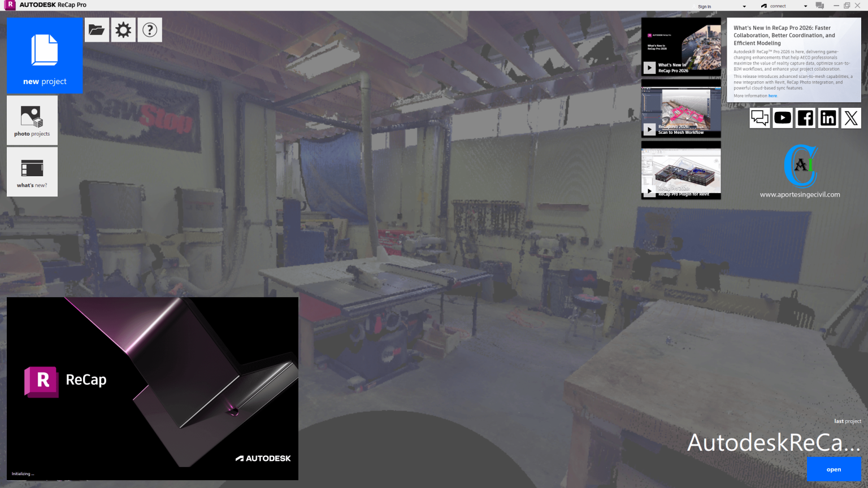868x488 pixels.
Task: Open ReCap settings via gear icon
Action: point(123,29)
